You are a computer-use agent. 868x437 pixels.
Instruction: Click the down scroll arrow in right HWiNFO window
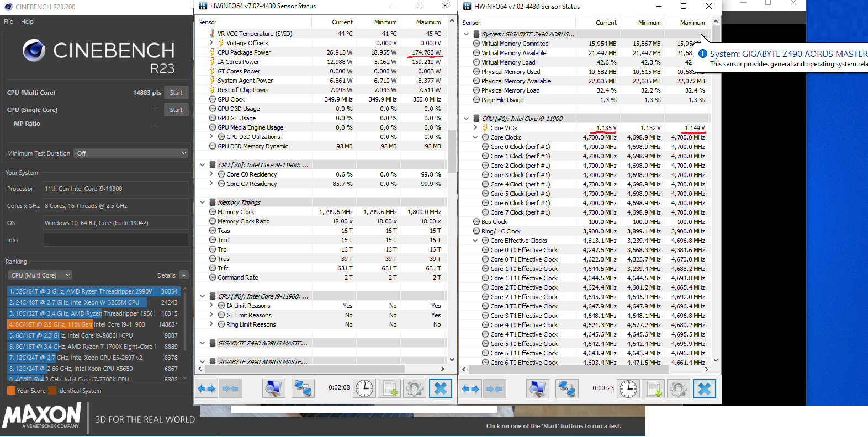point(716,360)
